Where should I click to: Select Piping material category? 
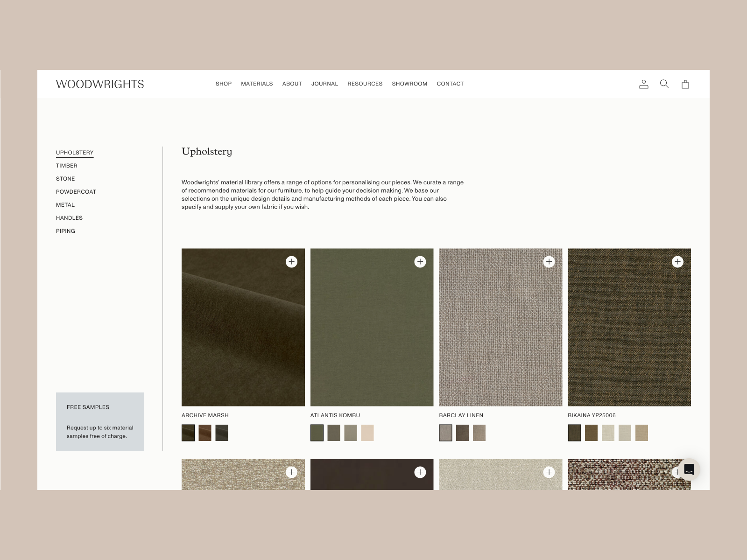tap(65, 231)
